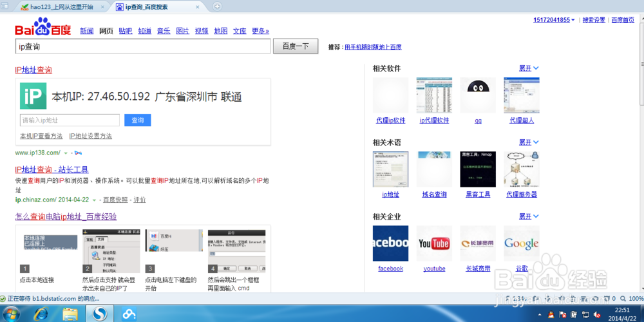Viewport: 644px width, 322px height.
Task: Go to 百度首页 link
Action: point(623,20)
